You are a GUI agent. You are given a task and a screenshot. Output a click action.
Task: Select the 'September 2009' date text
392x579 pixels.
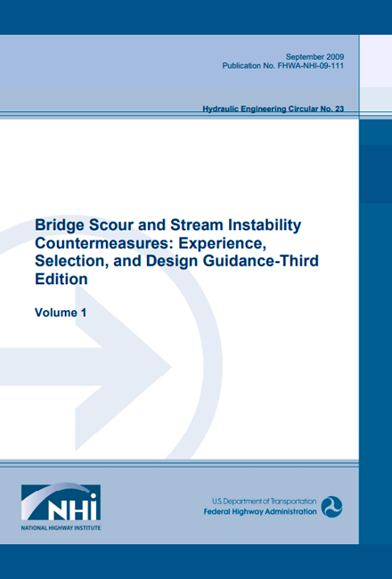click(x=314, y=57)
